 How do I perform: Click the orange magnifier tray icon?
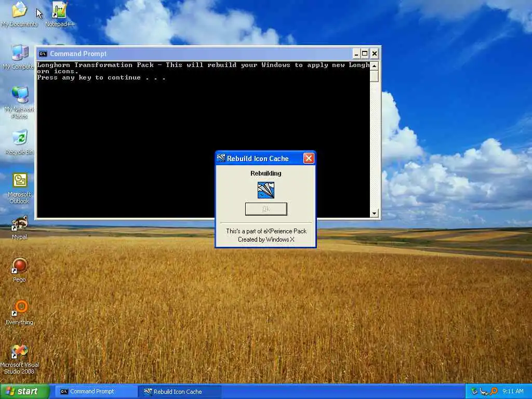(x=494, y=392)
